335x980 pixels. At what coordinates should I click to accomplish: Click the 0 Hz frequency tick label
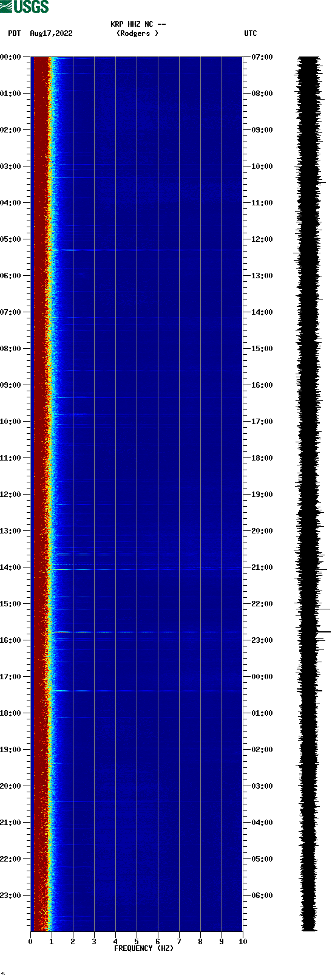[30, 942]
